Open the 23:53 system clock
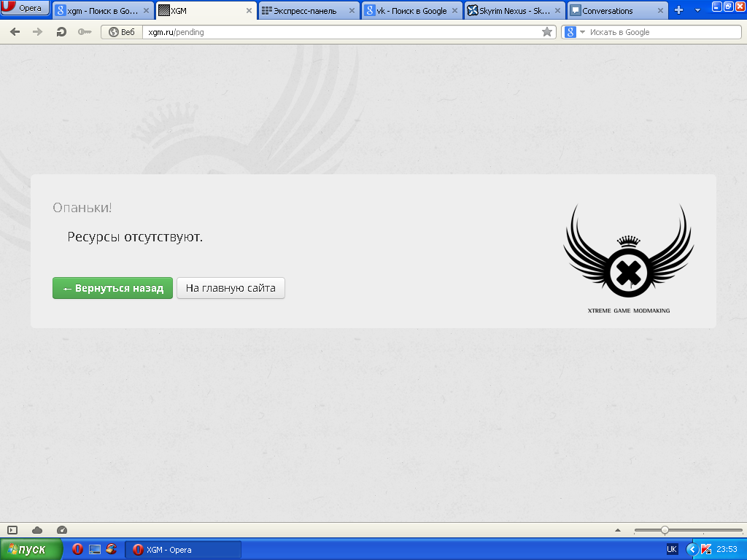The width and height of the screenshot is (747, 560). (x=727, y=550)
